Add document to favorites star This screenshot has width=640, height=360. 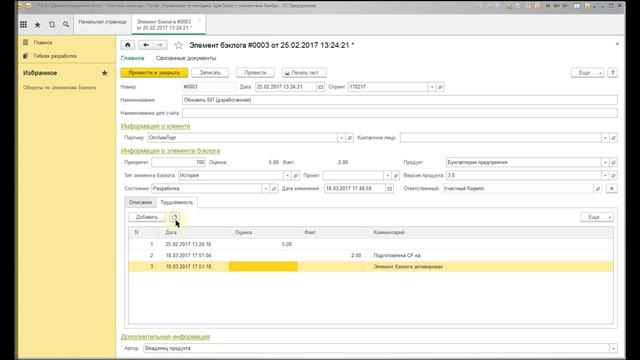178,45
